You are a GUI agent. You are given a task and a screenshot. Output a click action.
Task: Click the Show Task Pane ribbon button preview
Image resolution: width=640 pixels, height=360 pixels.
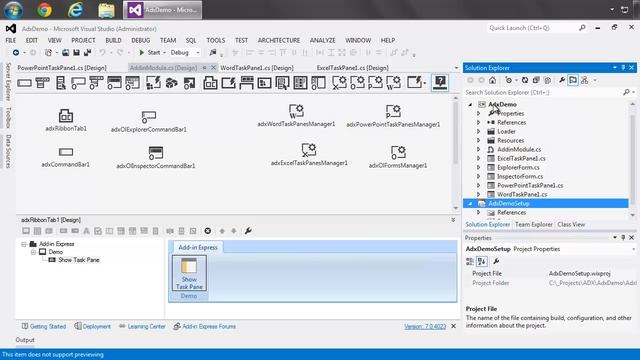pyautogui.click(x=189, y=273)
